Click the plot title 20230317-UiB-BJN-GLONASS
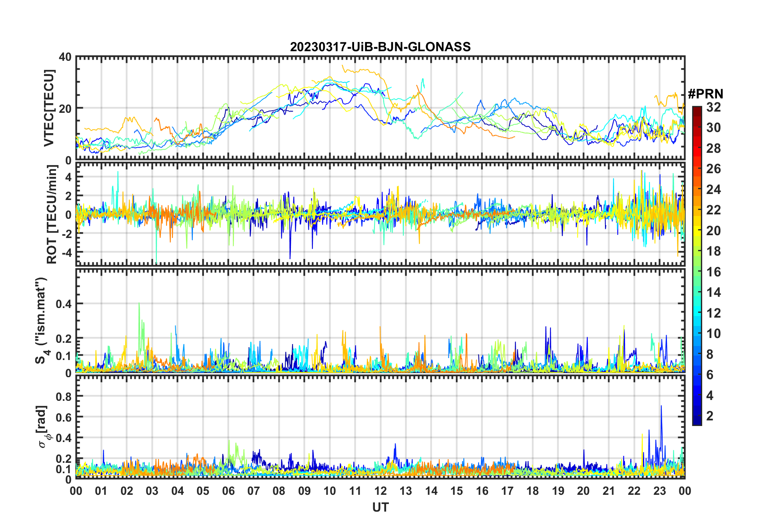This screenshot has width=761, height=532. click(x=380, y=47)
